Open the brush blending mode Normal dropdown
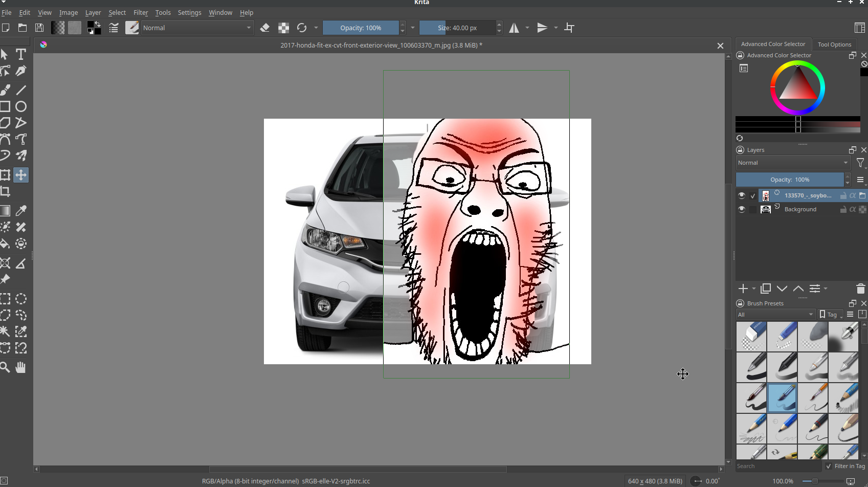The image size is (868, 487). pyautogui.click(x=197, y=28)
